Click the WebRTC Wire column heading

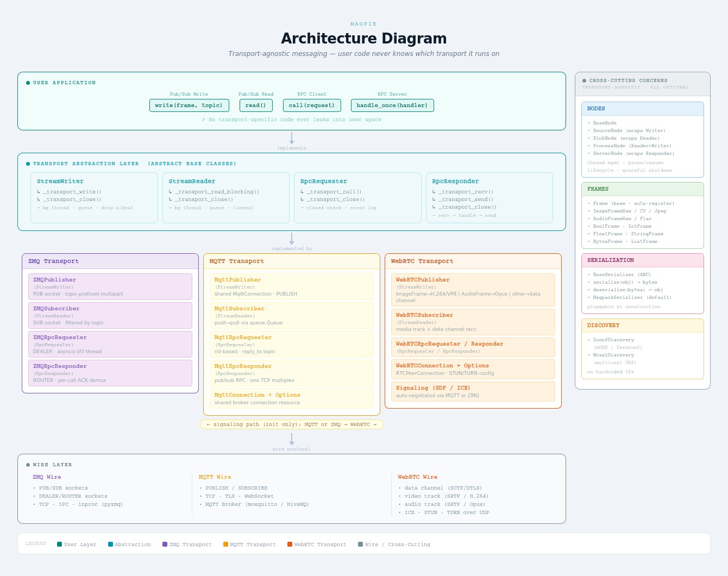(x=418, y=477)
